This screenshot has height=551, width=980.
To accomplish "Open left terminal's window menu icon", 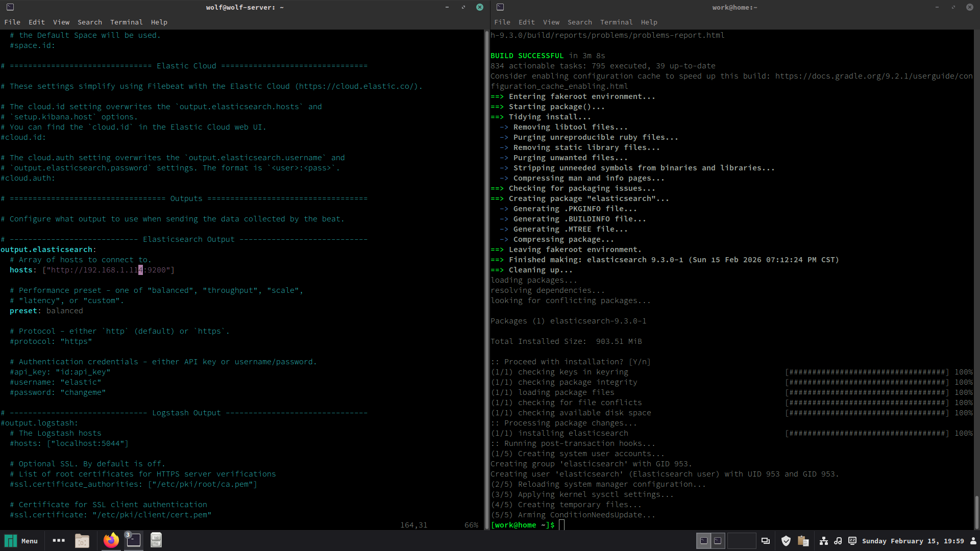I will (10, 7).
